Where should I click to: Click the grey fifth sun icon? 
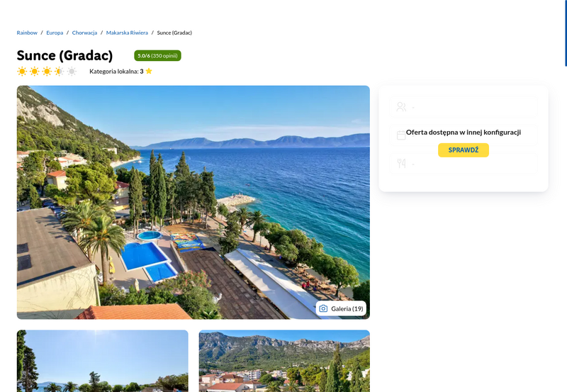click(x=72, y=71)
